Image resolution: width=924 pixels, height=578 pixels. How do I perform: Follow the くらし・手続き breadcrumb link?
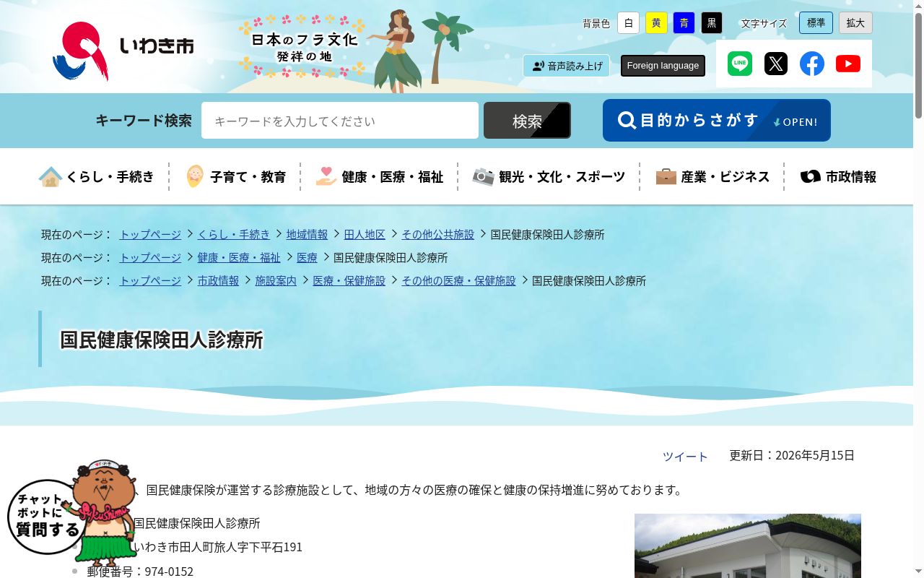click(x=234, y=234)
